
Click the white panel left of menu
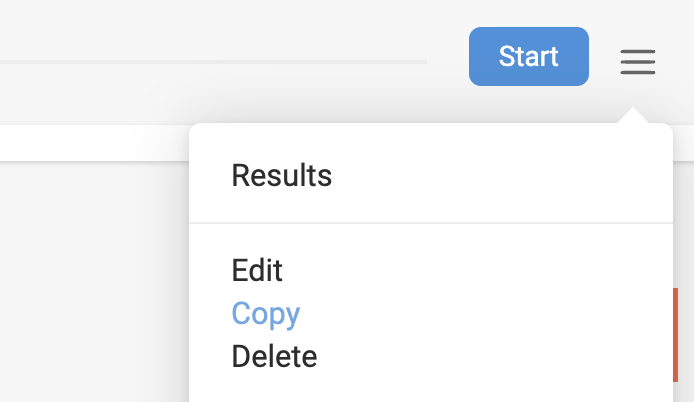pyautogui.click(x=94, y=142)
